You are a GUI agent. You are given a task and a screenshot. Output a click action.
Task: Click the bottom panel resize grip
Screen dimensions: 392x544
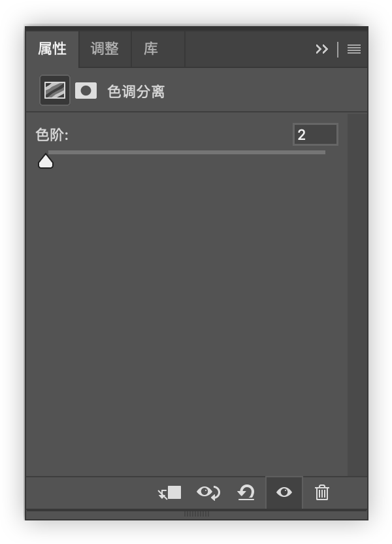tap(197, 514)
